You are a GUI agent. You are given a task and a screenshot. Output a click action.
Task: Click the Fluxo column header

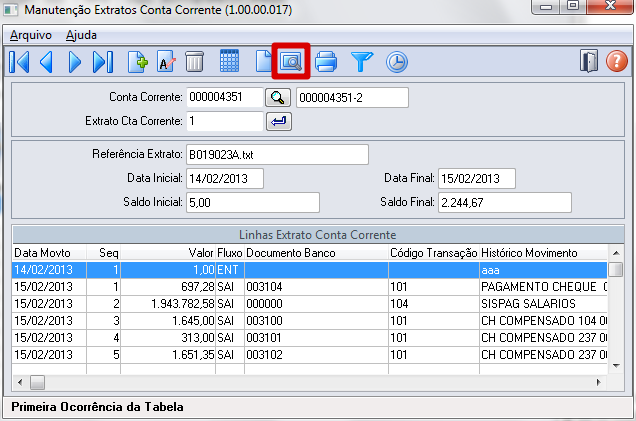[x=230, y=253]
